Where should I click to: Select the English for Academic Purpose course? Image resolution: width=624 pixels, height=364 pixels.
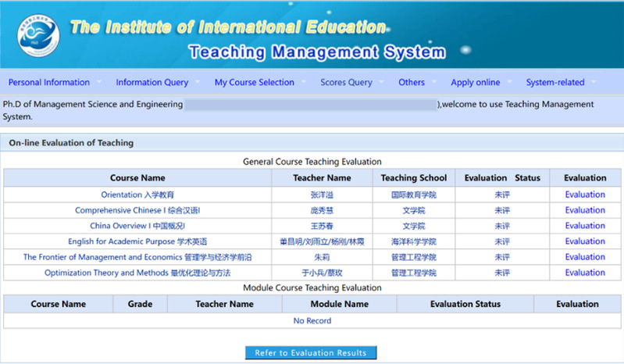point(137,242)
